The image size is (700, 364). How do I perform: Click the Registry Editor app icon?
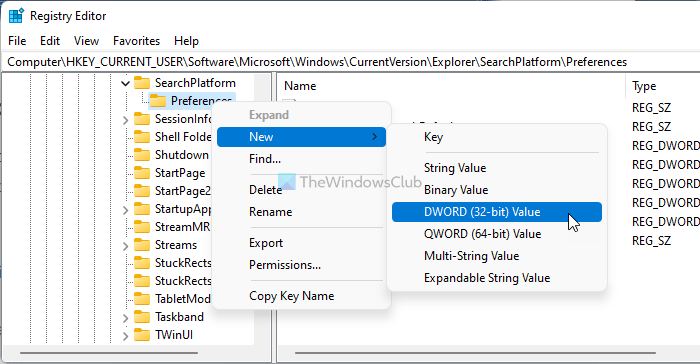tap(16, 16)
